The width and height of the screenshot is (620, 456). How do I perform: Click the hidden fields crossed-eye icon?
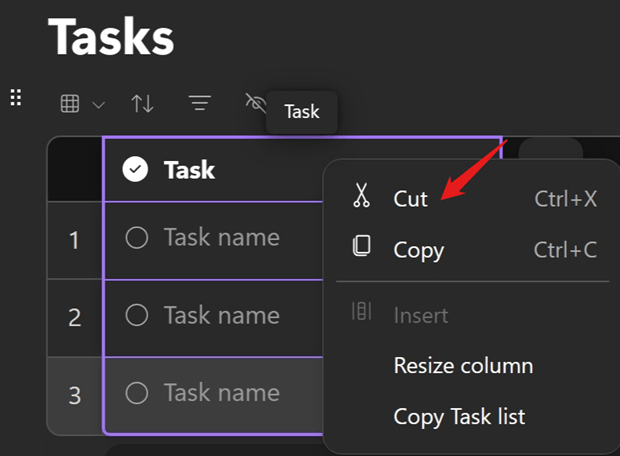(x=255, y=103)
